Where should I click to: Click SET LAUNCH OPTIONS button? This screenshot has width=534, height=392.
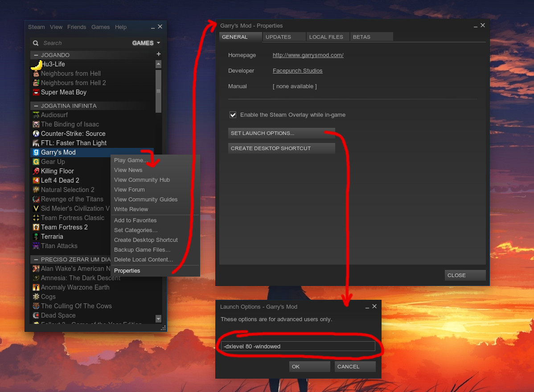click(x=281, y=133)
